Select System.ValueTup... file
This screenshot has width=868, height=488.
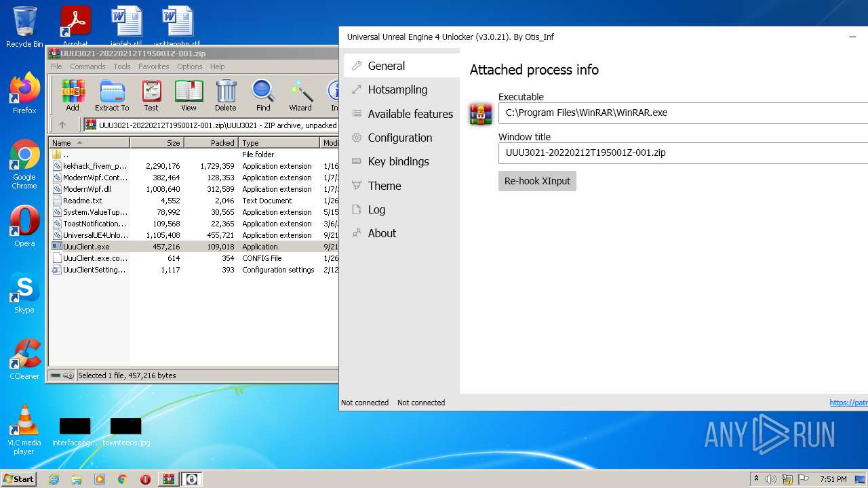[x=193, y=212]
